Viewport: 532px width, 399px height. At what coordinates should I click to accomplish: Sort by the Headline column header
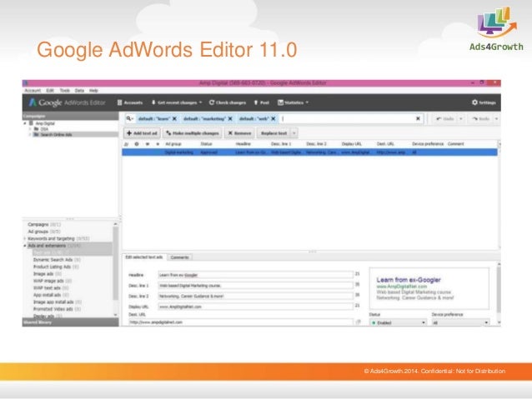243,144
